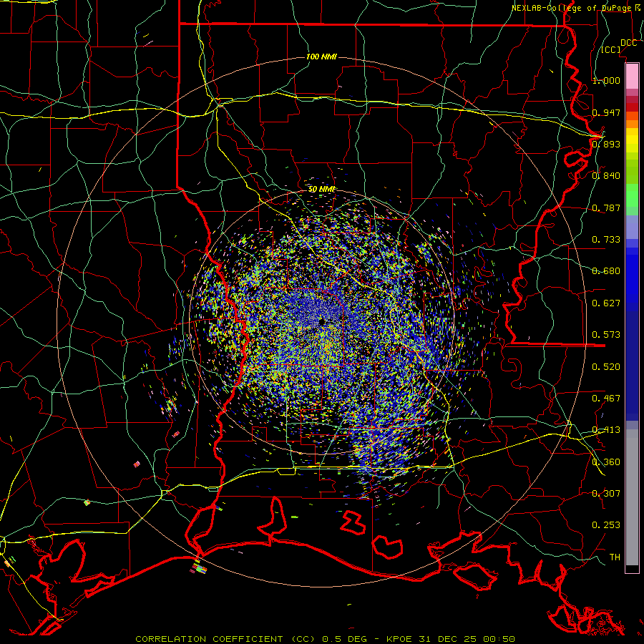Click the 50 NMI range ring label
The width and height of the screenshot is (644, 644).
(x=322, y=190)
